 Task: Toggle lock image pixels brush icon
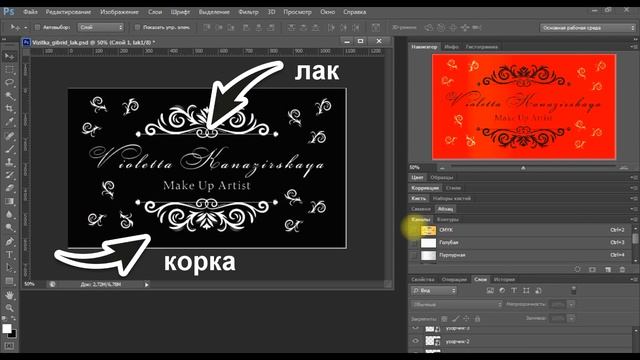[x=456, y=318]
